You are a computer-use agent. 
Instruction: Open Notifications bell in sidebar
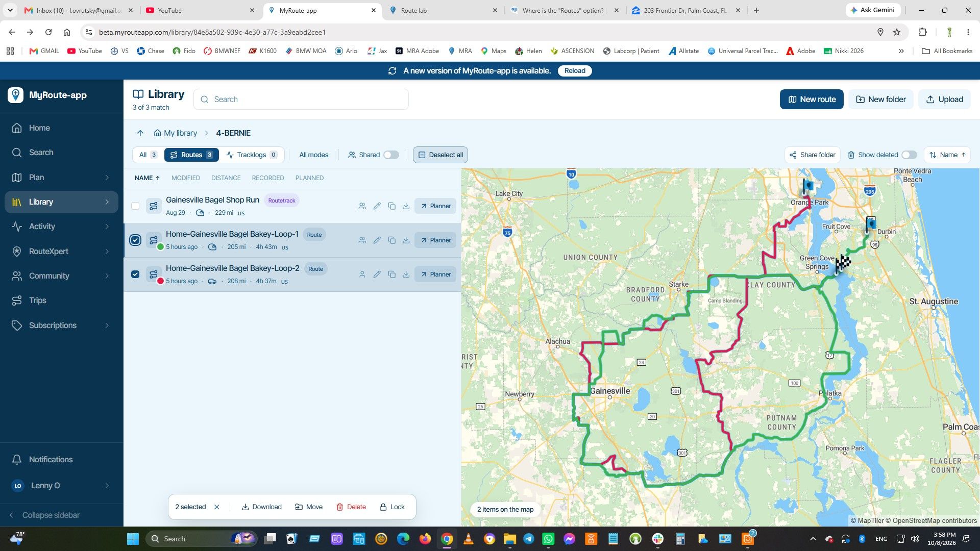(17, 460)
